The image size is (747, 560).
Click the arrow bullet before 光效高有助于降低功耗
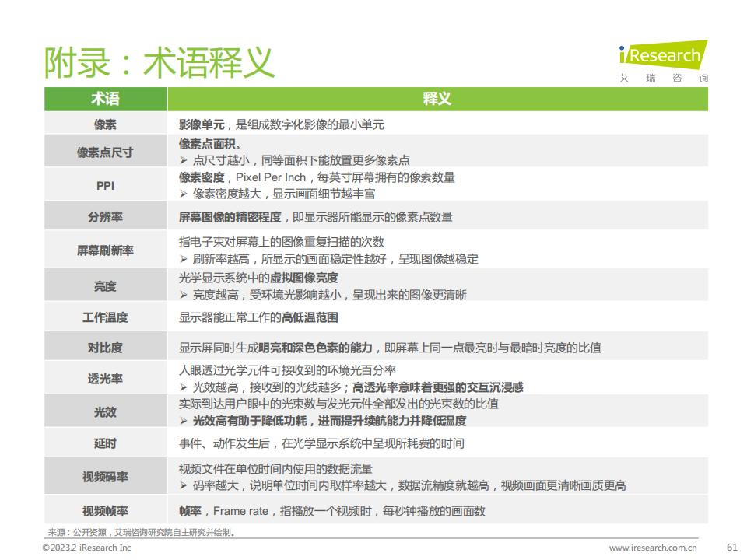(x=184, y=421)
